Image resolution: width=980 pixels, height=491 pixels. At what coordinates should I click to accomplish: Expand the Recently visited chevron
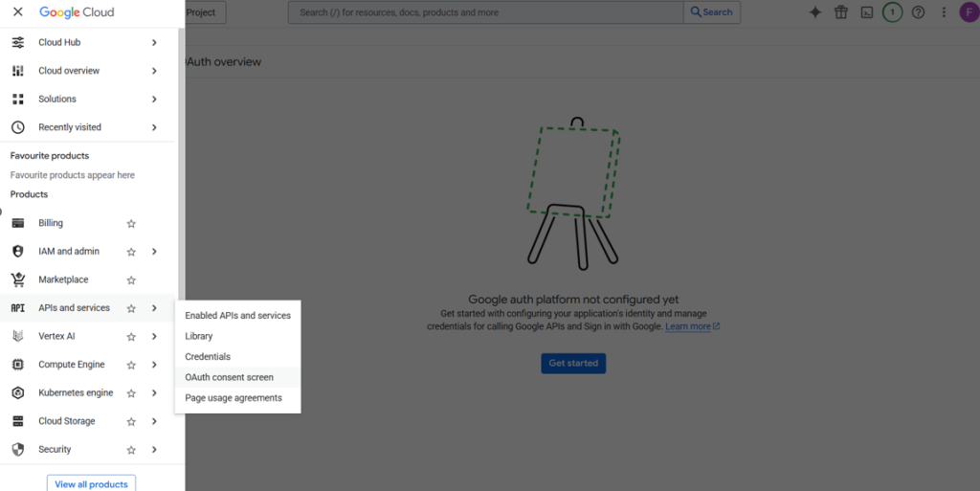pos(154,127)
